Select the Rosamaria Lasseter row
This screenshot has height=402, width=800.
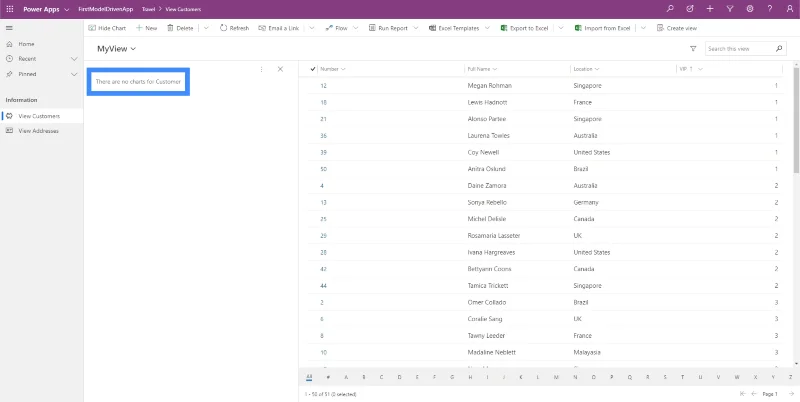(x=545, y=236)
